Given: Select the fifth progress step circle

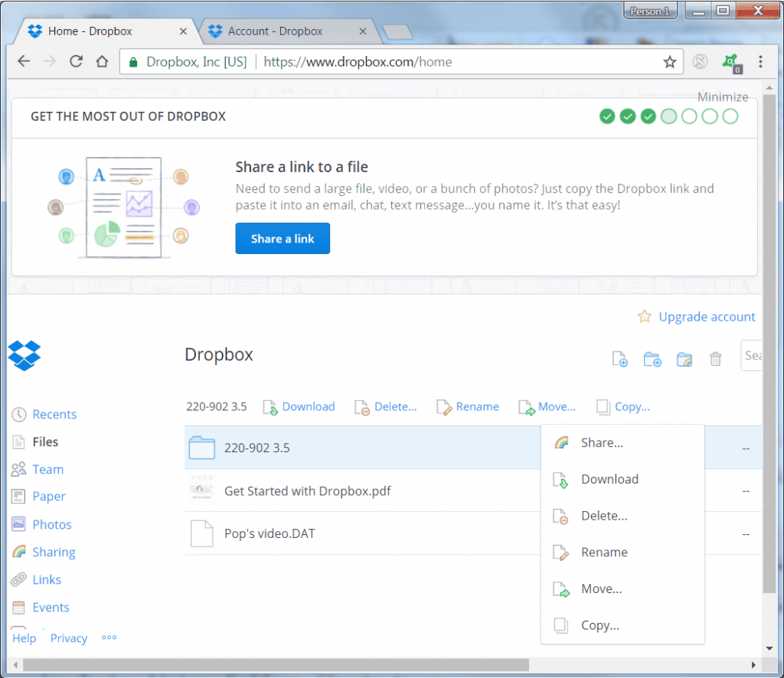Looking at the screenshot, I should point(689,116).
